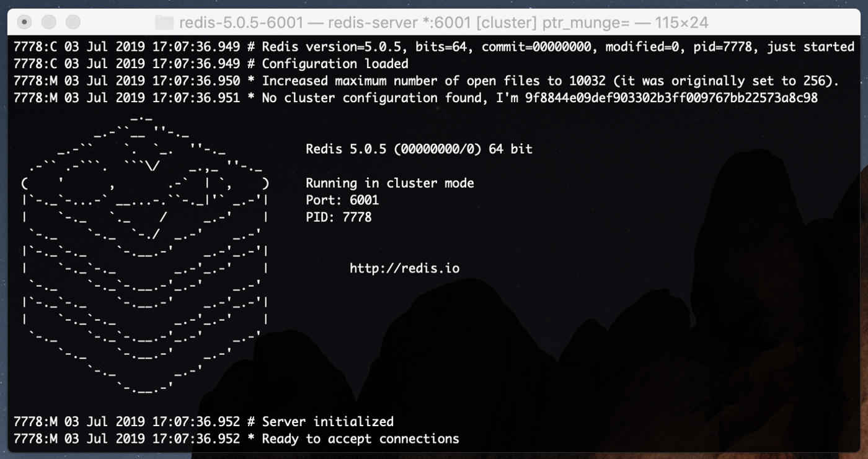Click the 'Server initialized' log line
This screenshot has height=459, width=868.
tap(203, 422)
